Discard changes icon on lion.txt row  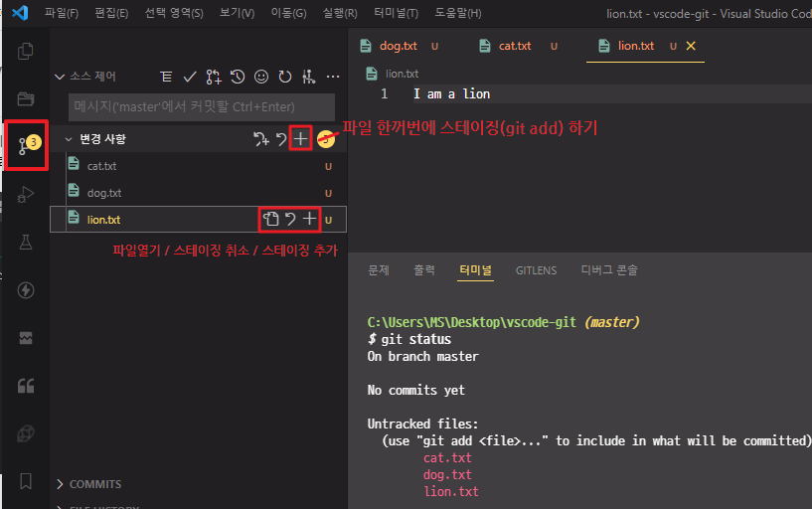coord(290,219)
